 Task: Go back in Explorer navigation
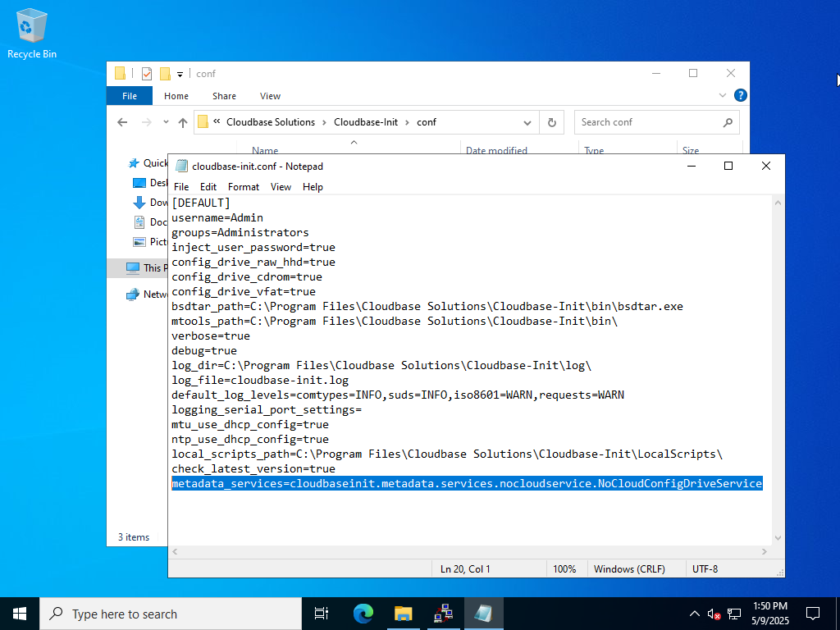tap(122, 122)
